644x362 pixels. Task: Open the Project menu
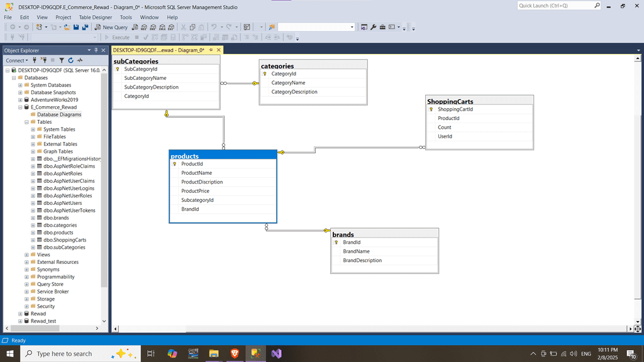pos(63,17)
